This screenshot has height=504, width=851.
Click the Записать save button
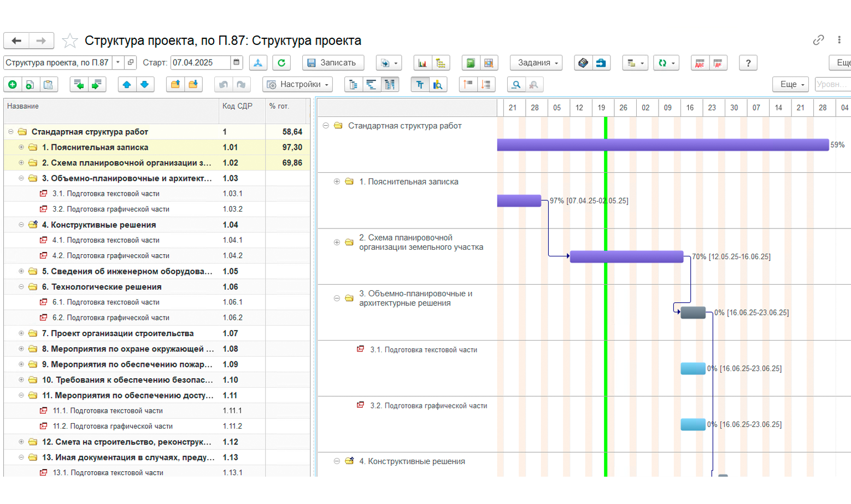(333, 63)
